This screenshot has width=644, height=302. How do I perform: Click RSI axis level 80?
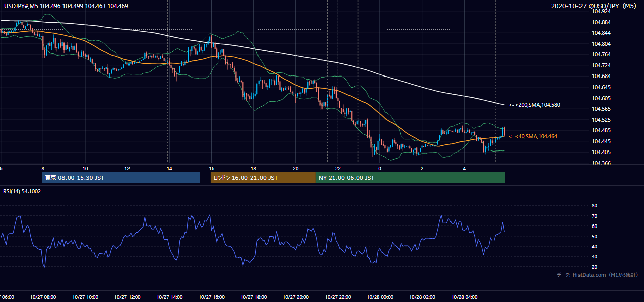pos(594,206)
